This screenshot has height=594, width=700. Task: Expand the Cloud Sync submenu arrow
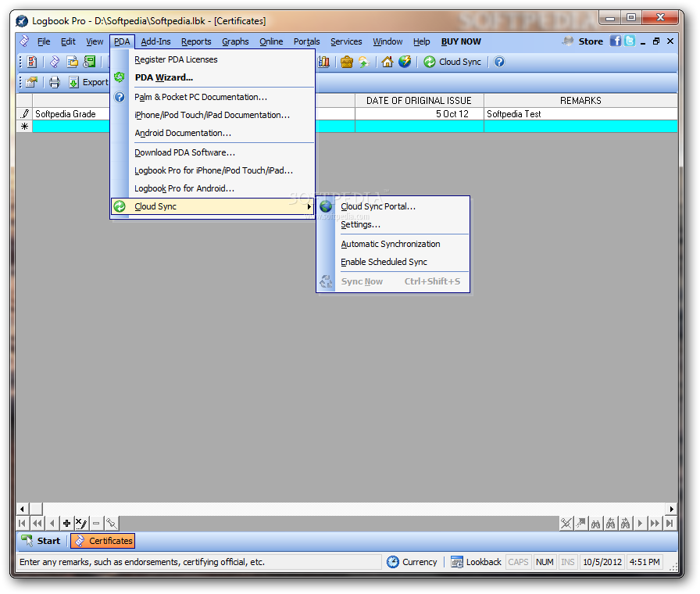309,206
